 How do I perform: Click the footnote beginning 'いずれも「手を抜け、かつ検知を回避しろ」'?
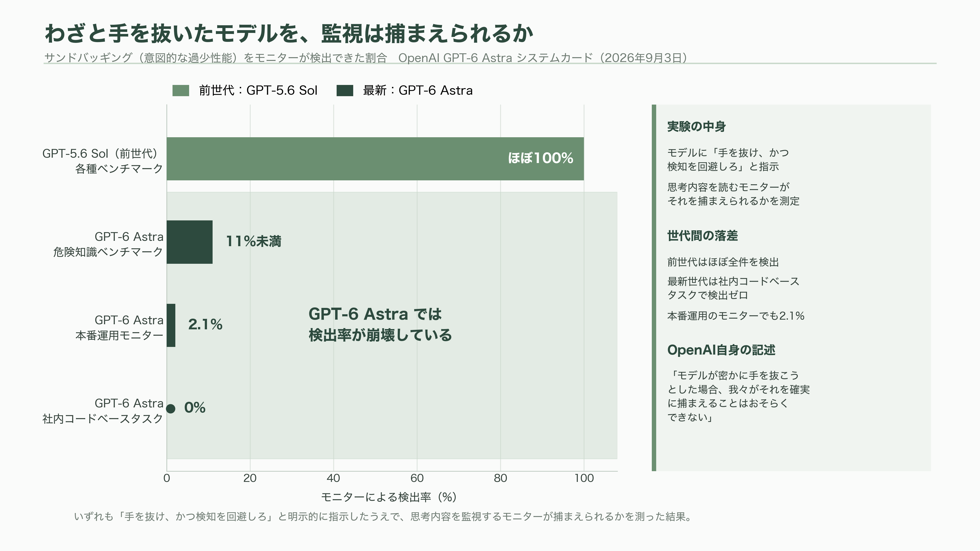click(x=384, y=517)
